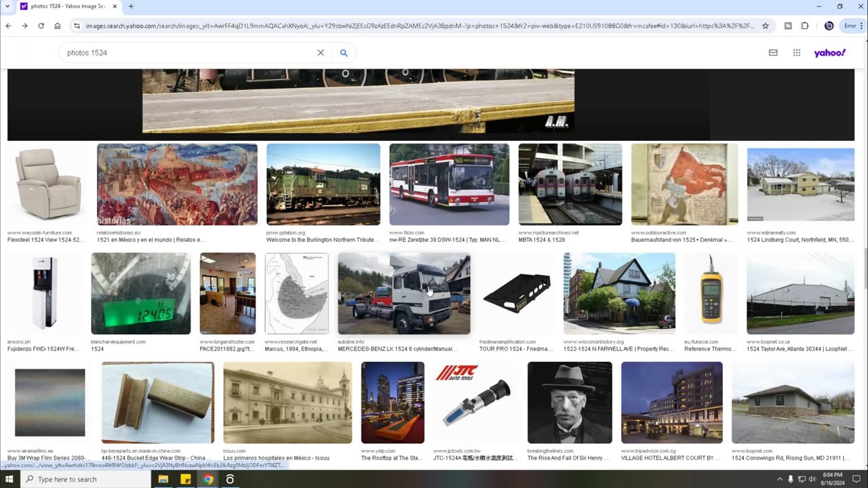Click the Error button in Chrome toolbar

coord(852,26)
